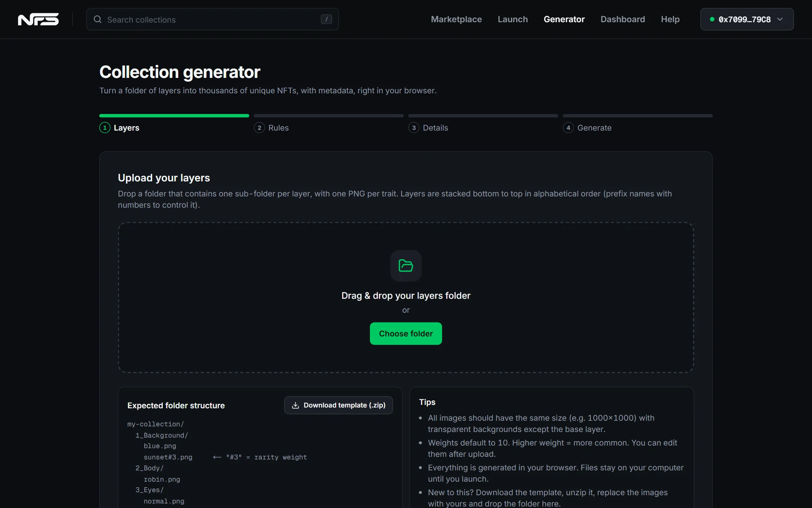The image size is (812, 508).
Task: Open the Dashboard nav item
Action: coord(623,19)
